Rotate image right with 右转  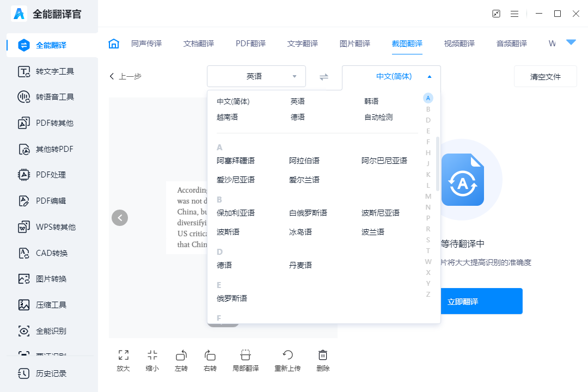point(210,360)
